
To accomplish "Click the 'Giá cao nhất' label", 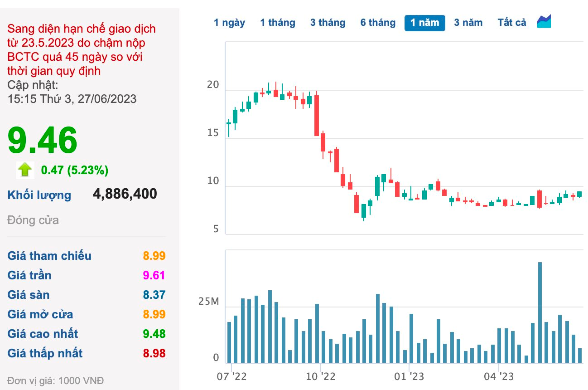I will [43, 334].
